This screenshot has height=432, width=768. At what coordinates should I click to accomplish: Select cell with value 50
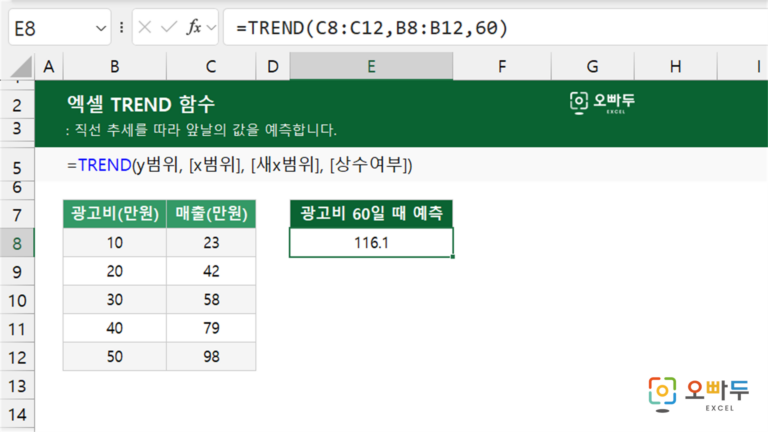[115, 357]
